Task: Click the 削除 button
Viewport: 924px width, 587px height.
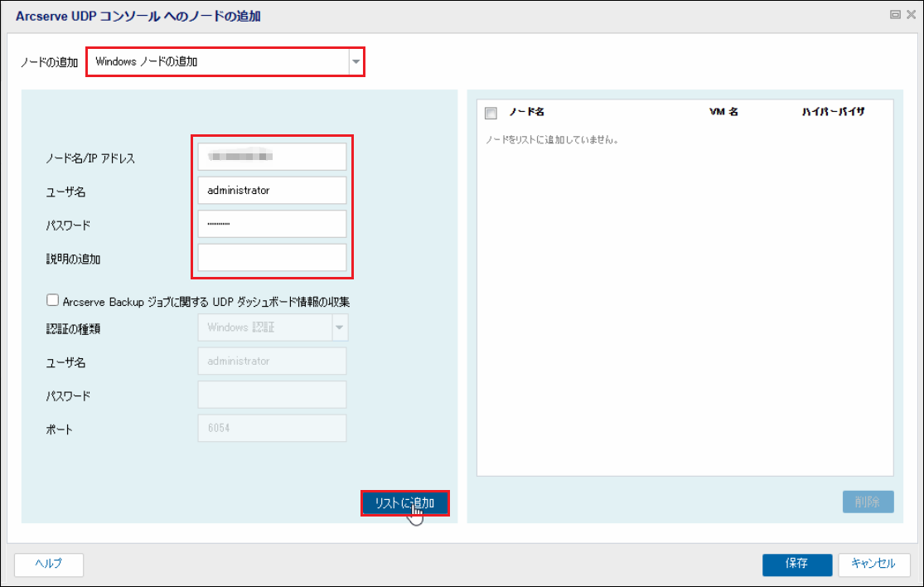Action: click(868, 502)
